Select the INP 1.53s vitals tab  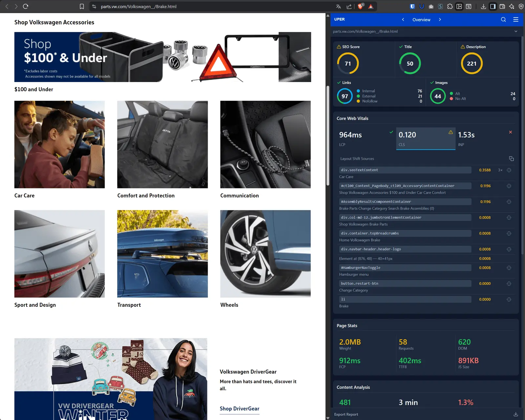[485, 139]
